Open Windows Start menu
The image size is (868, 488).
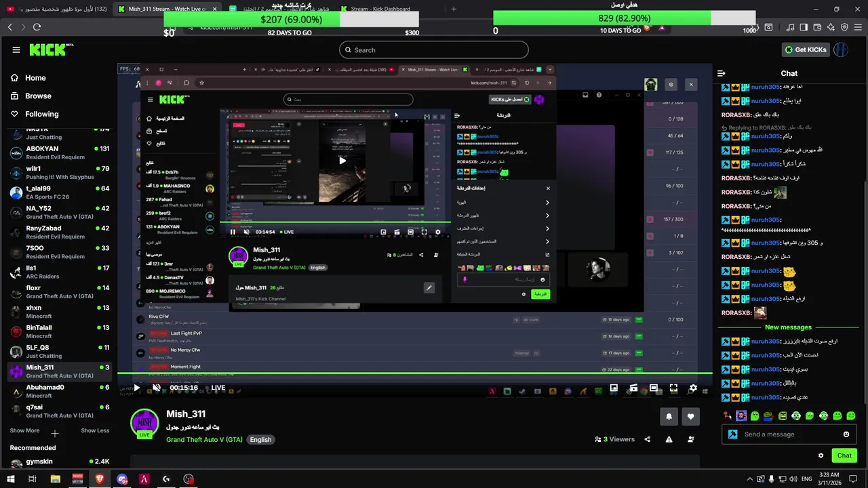coord(9,479)
